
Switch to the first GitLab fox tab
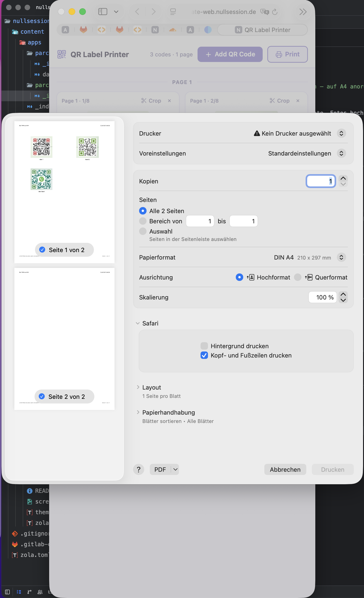[83, 30]
